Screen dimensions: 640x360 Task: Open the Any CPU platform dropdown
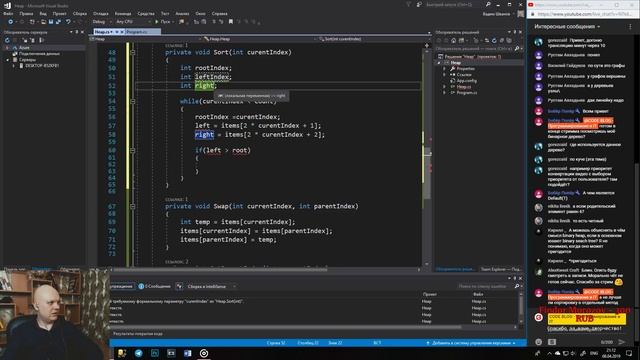tap(133, 22)
